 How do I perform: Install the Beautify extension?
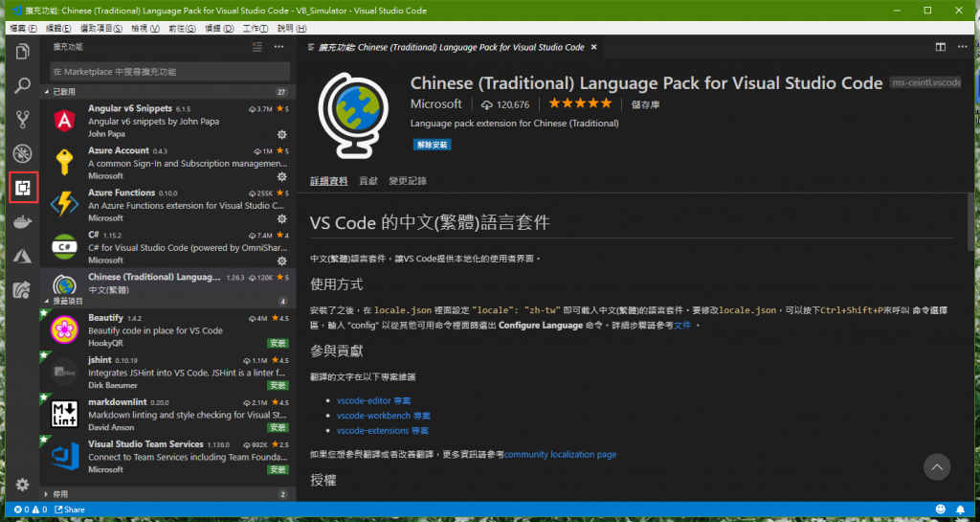(278, 343)
